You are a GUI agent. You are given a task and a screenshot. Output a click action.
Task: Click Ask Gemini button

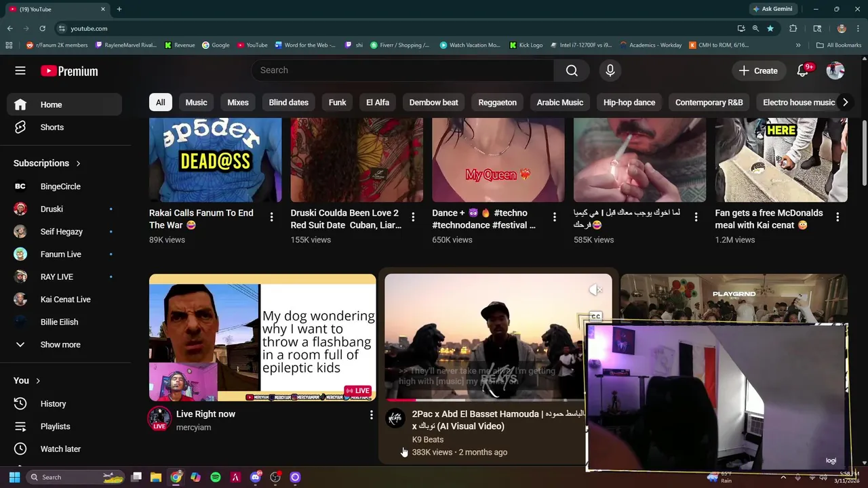772,9
